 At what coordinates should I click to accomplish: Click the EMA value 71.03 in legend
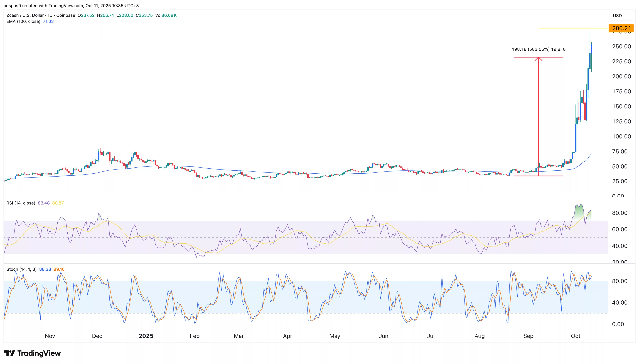[x=48, y=21]
